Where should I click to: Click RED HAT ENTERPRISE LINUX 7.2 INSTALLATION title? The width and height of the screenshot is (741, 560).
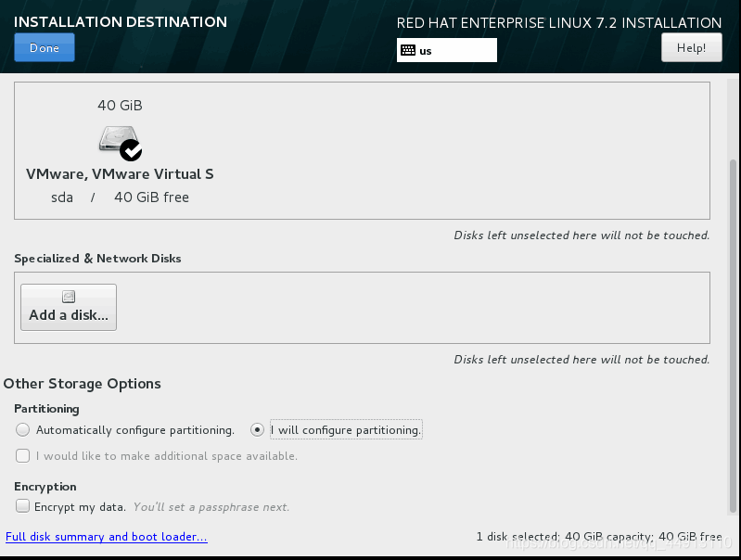[x=559, y=22]
